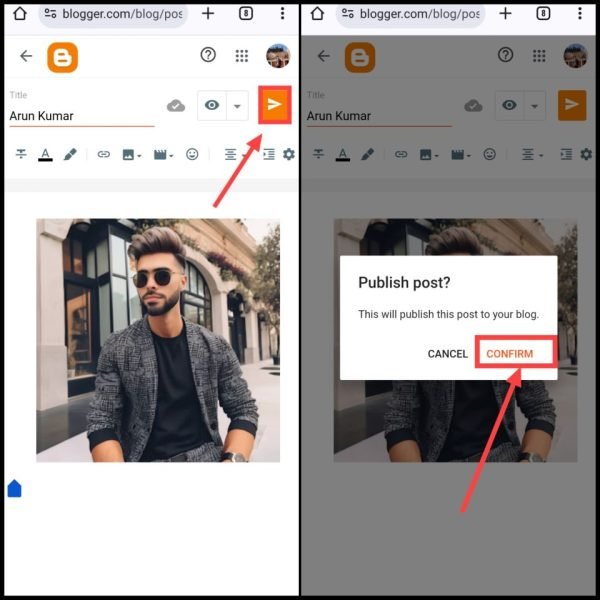Viewport: 600px width, 600px height.
Task: Click the Arun Kumar title field, left screen
Action: 82,116
